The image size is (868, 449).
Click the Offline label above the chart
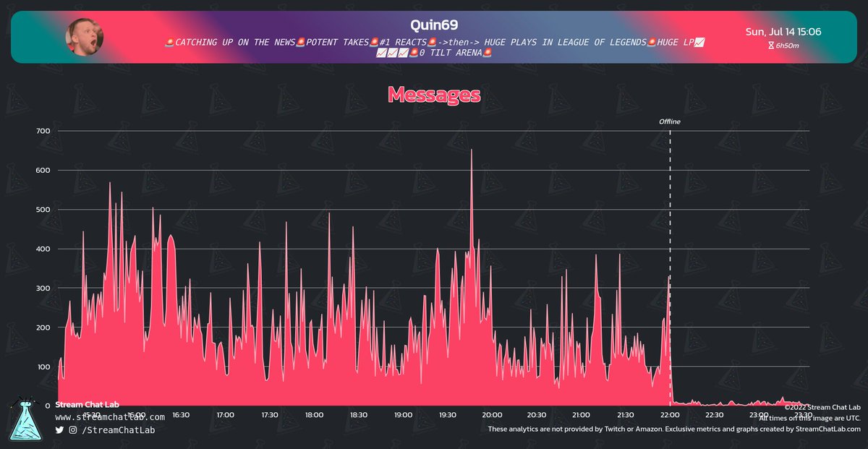(x=669, y=121)
